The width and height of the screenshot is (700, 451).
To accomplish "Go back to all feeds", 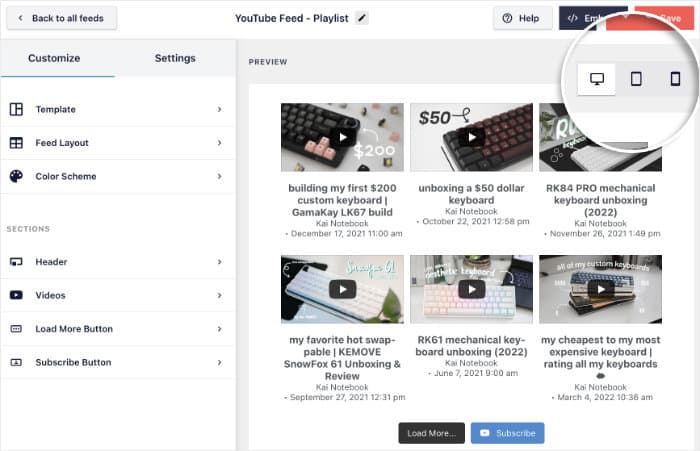I will click(62, 18).
